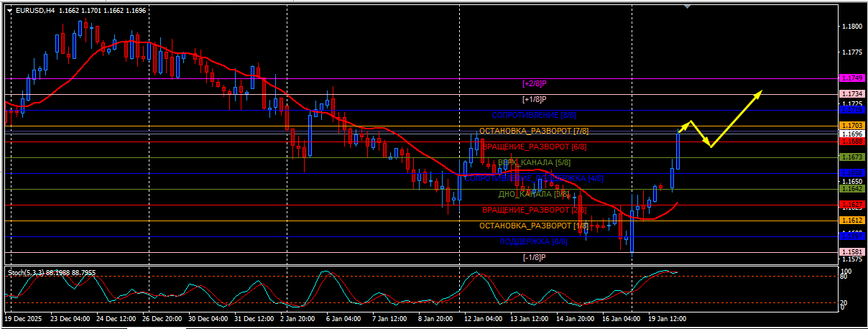
Task: Click the 12 Jan 04:00 time label
Action: click(x=484, y=318)
